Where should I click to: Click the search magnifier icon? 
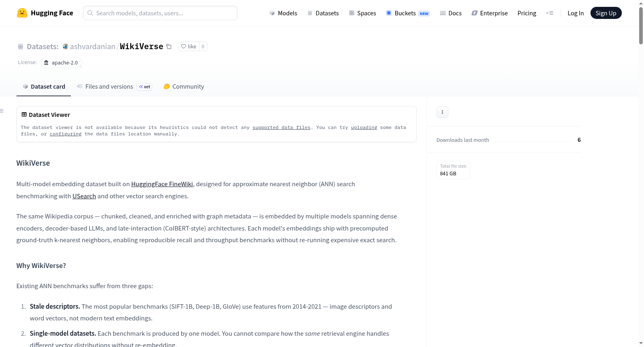click(x=91, y=13)
